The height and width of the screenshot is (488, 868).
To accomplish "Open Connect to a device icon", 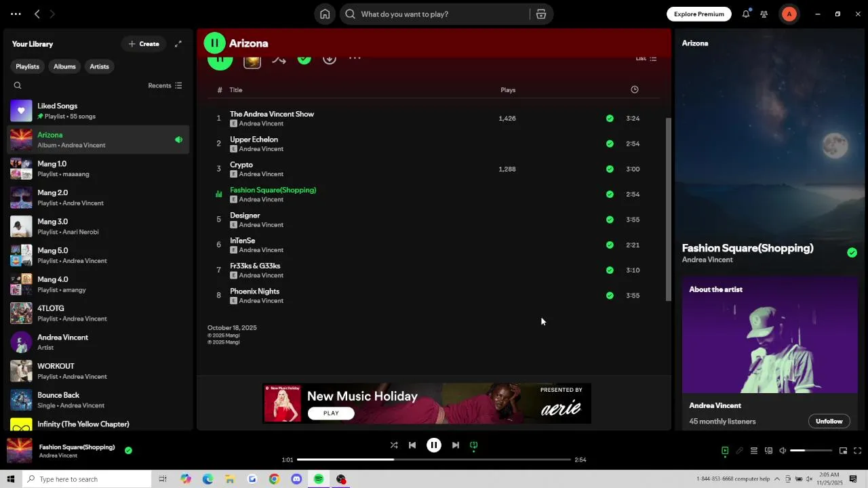I will (x=768, y=451).
